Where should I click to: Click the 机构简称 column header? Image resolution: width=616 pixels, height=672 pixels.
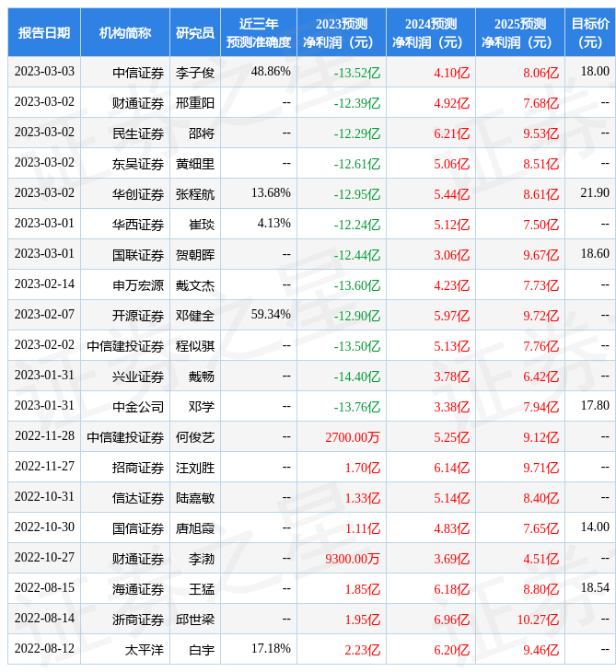click(x=125, y=32)
